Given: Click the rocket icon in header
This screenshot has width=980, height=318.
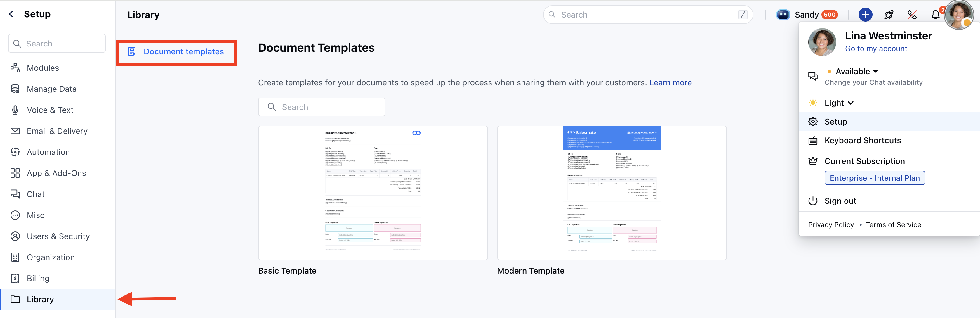Looking at the screenshot, I should pos(889,15).
